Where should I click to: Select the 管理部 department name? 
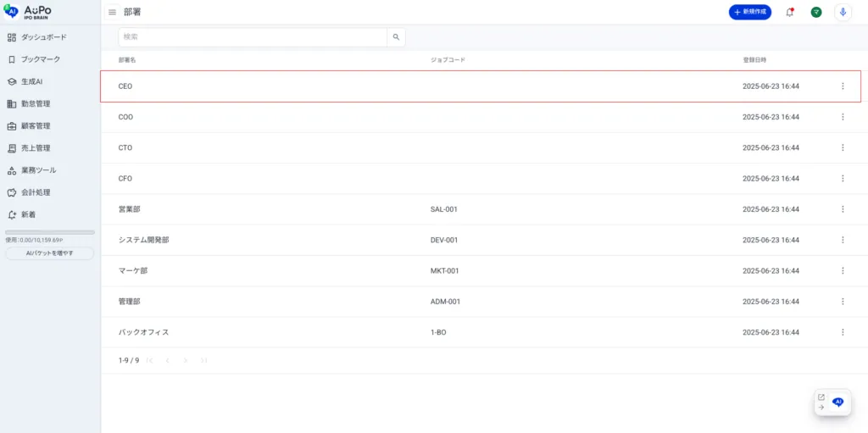(129, 301)
